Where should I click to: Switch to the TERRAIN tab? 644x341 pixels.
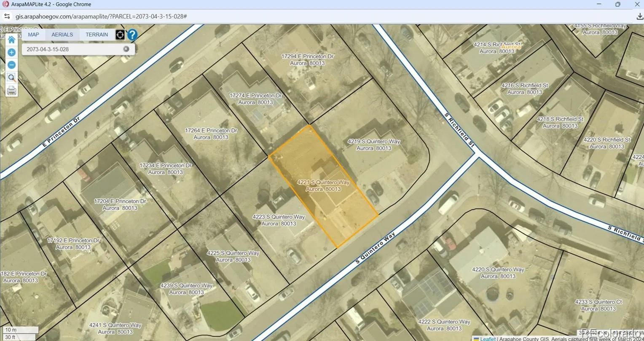pyautogui.click(x=97, y=35)
